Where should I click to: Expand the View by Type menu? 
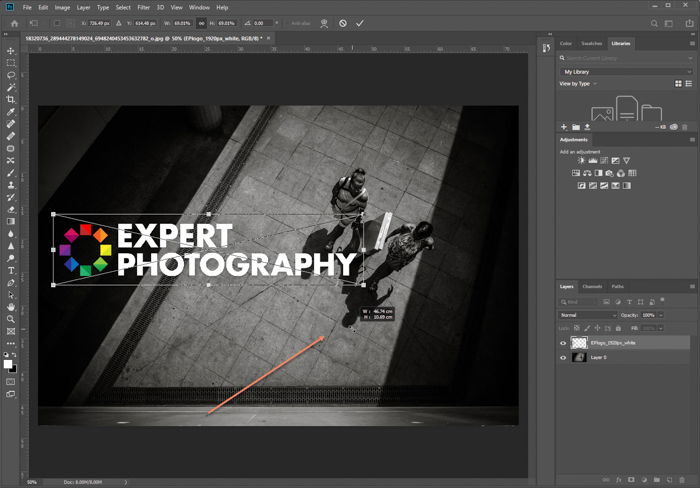click(578, 83)
